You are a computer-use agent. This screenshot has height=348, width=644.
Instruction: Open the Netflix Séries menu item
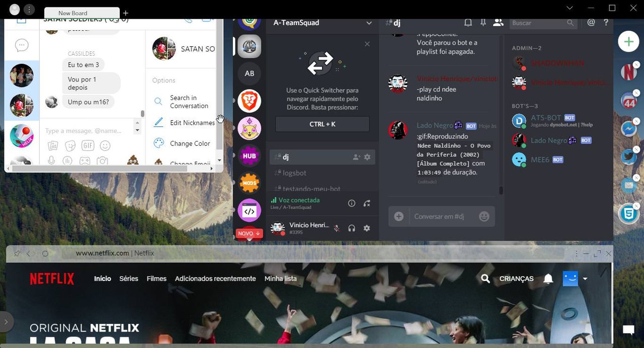pyautogui.click(x=129, y=279)
